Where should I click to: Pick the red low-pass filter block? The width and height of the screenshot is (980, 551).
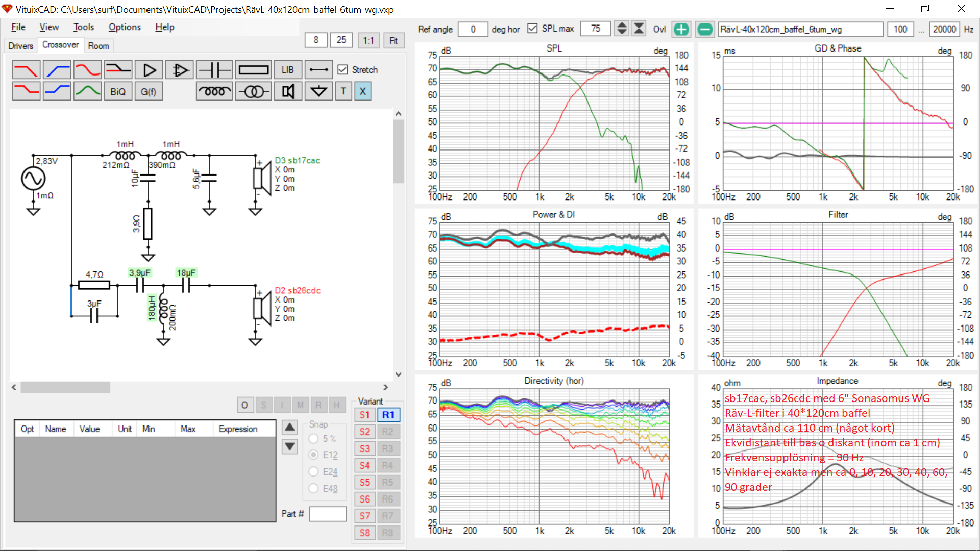coord(26,70)
